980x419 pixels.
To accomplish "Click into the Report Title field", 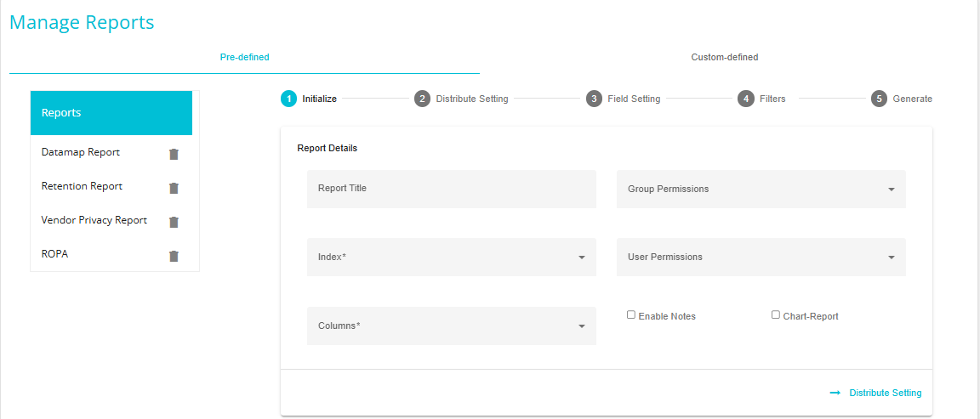I will pos(451,189).
